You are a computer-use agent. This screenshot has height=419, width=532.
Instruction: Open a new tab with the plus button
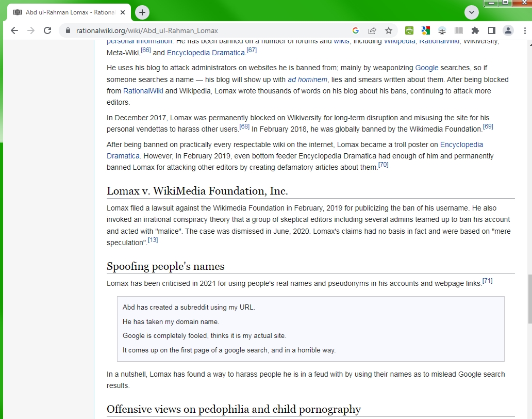[x=142, y=12]
